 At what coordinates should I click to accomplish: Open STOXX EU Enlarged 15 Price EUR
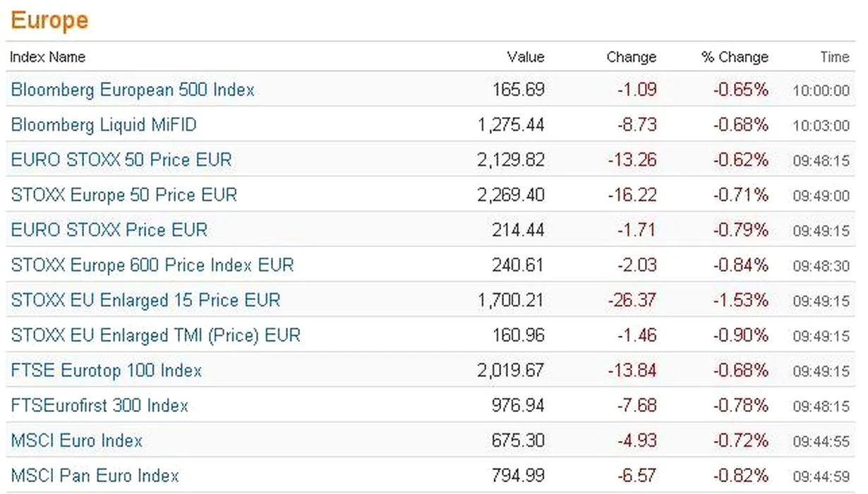pyautogui.click(x=145, y=300)
